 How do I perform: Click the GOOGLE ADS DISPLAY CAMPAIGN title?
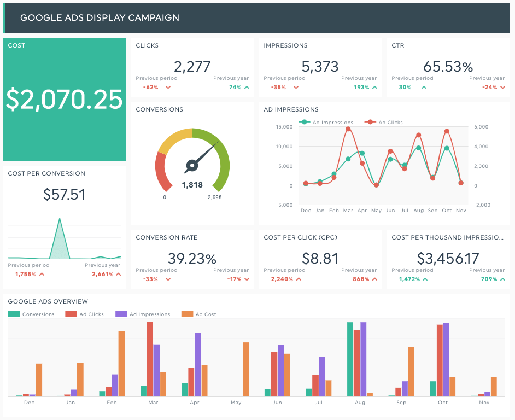click(x=100, y=17)
